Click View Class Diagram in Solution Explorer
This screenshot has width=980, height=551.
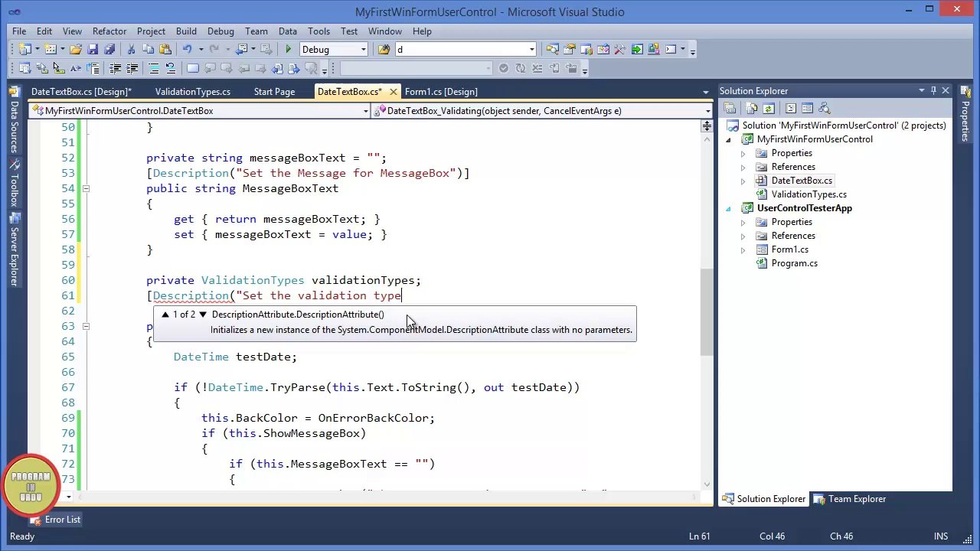(x=824, y=109)
